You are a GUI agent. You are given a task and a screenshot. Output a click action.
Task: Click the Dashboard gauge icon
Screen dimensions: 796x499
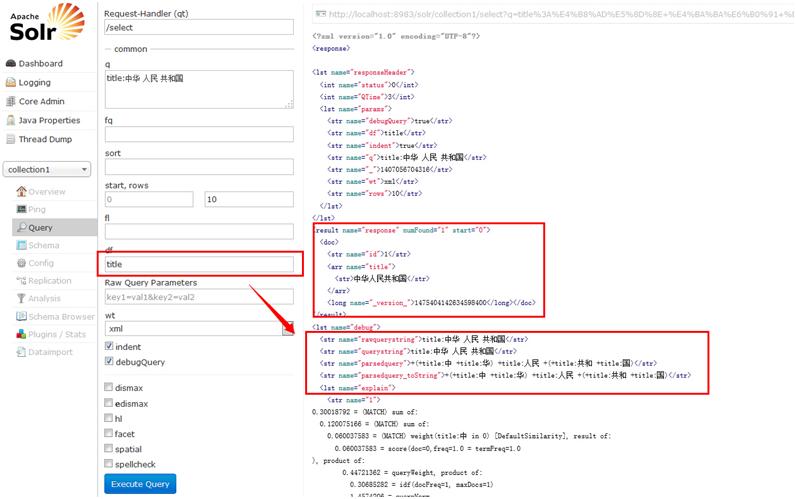click(x=11, y=63)
